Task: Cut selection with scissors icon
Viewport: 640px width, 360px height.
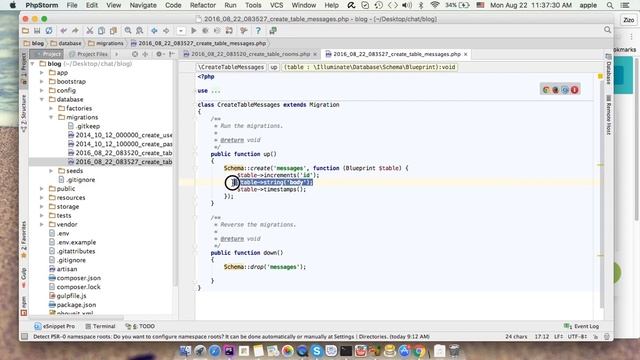Action: pos(89,31)
